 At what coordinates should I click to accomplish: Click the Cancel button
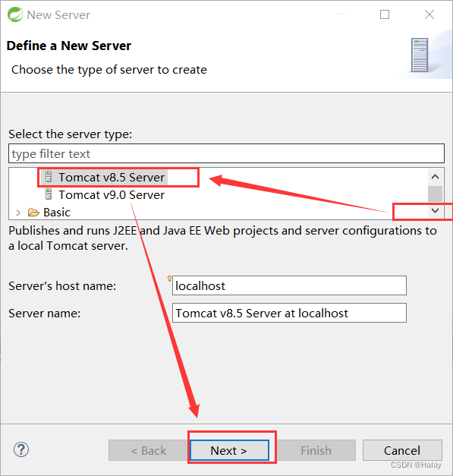click(402, 450)
